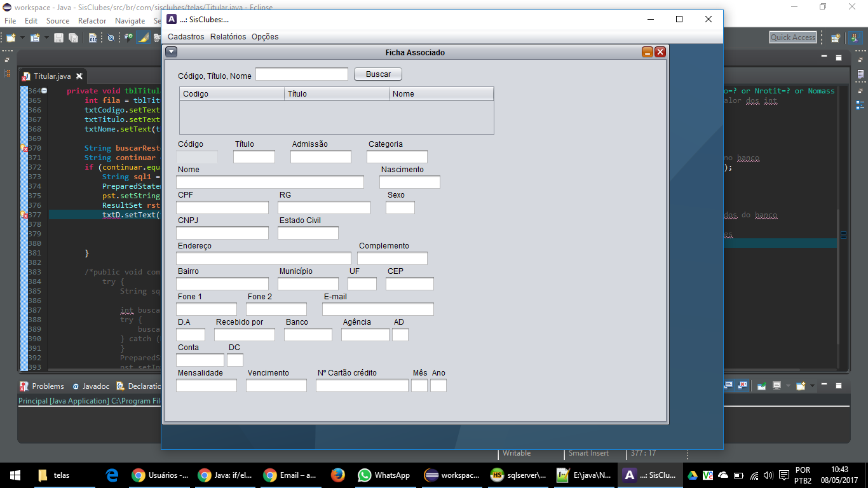
Task: Open the Navigate menu in Eclipse
Action: (130, 21)
